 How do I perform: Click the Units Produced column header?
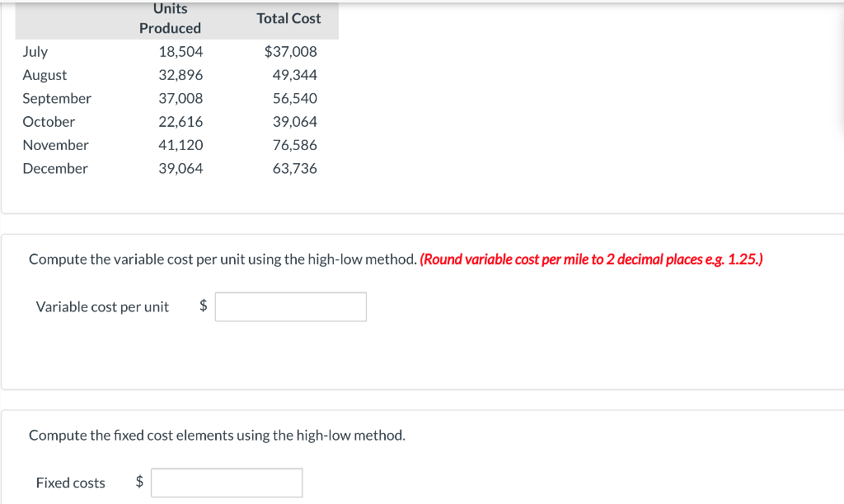[x=171, y=18]
